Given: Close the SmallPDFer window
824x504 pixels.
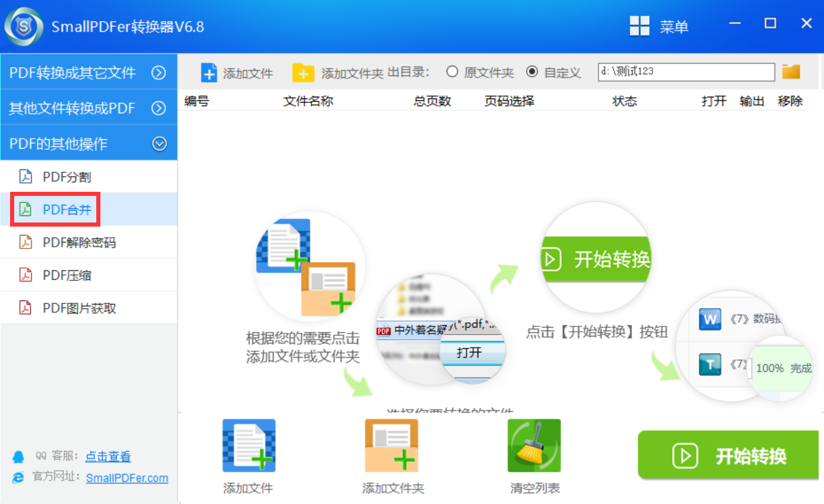Looking at the screenshot, I should tap(806, 24).
